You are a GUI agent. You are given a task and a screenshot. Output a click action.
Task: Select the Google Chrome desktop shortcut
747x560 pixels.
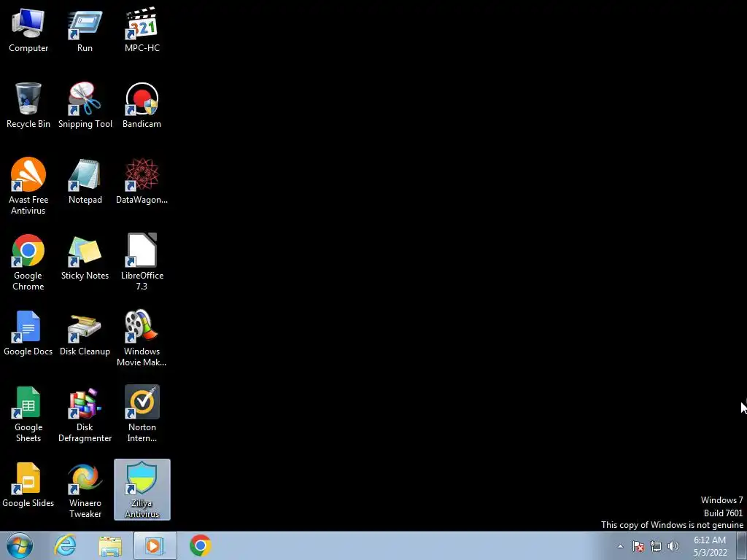point(28,262)
